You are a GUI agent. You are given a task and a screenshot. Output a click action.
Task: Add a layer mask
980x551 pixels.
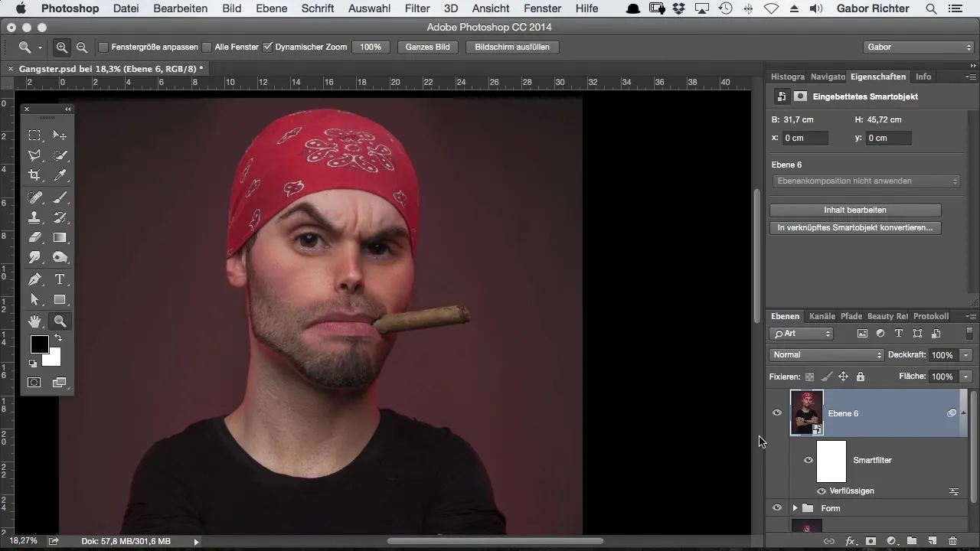point(871,541)
